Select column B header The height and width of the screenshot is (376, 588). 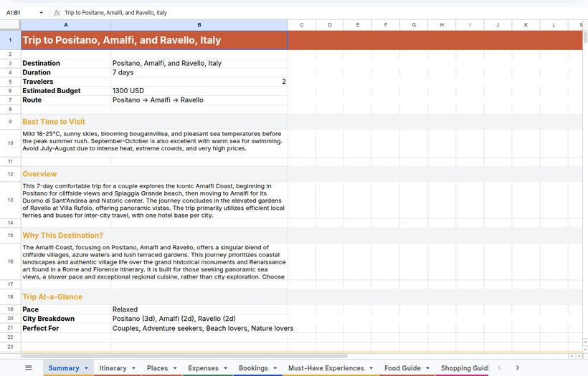pos(199,25)
